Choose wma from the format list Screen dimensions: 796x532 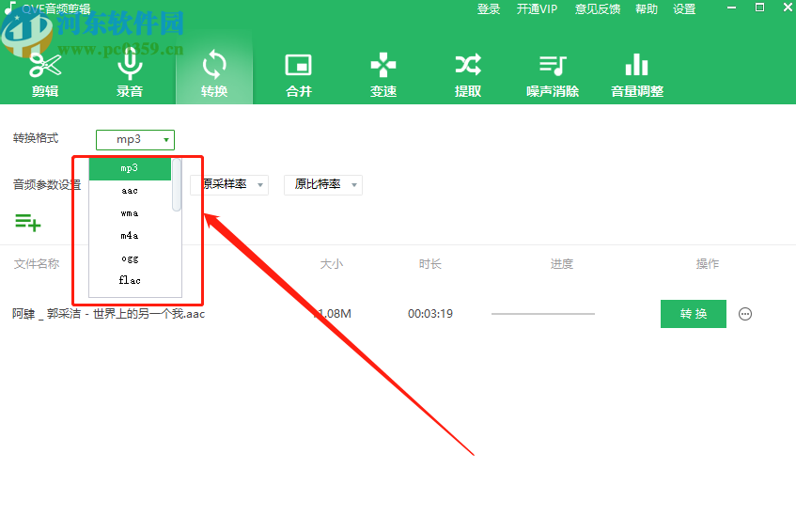coord(130,213)
